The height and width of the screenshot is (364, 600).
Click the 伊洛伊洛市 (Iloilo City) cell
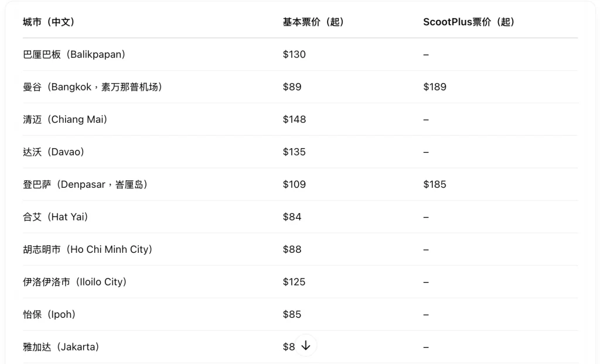point(74,282)
